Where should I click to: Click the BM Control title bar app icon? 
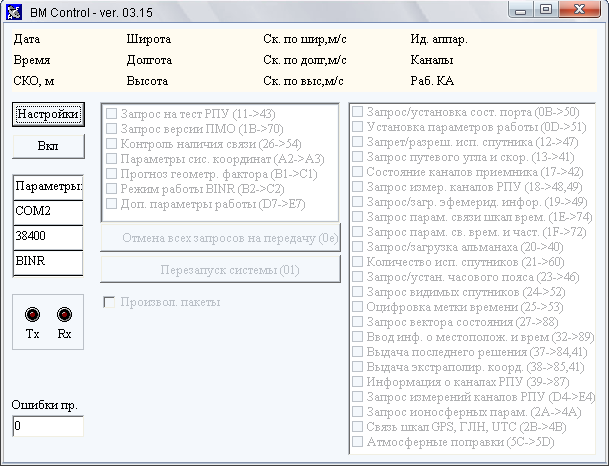tap(13, 10)
